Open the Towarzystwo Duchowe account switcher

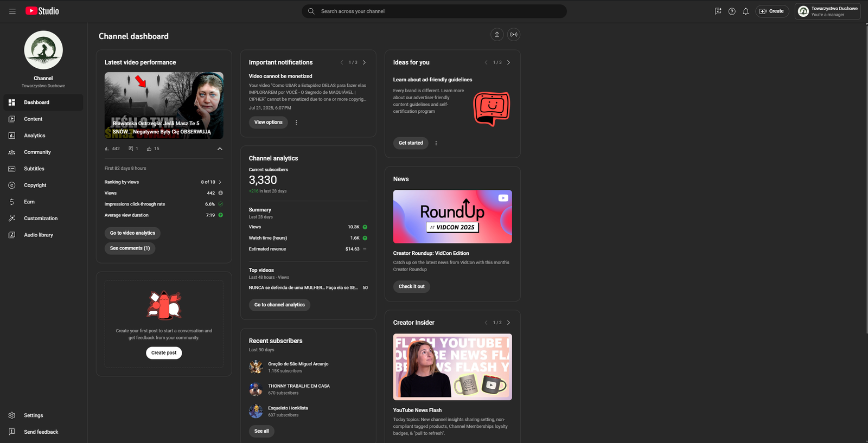(827, 11)
